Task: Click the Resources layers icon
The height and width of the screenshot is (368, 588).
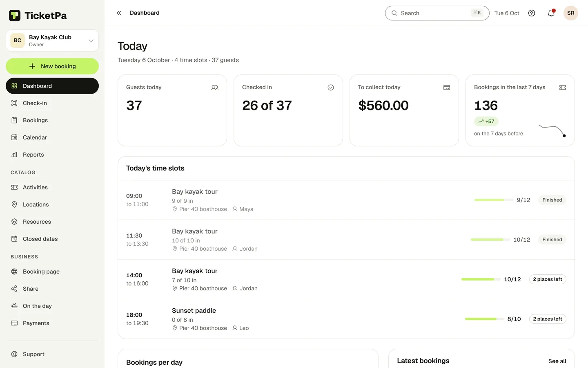Action: coord(14,222)
